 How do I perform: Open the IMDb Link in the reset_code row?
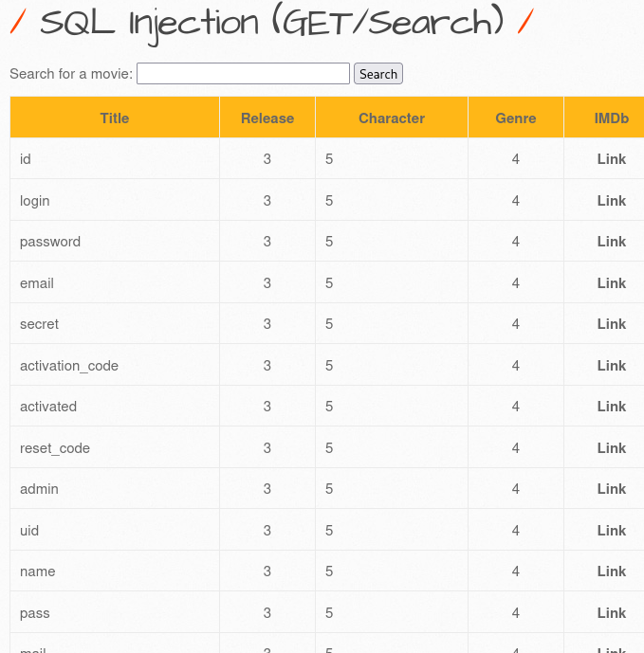[611, 448]
